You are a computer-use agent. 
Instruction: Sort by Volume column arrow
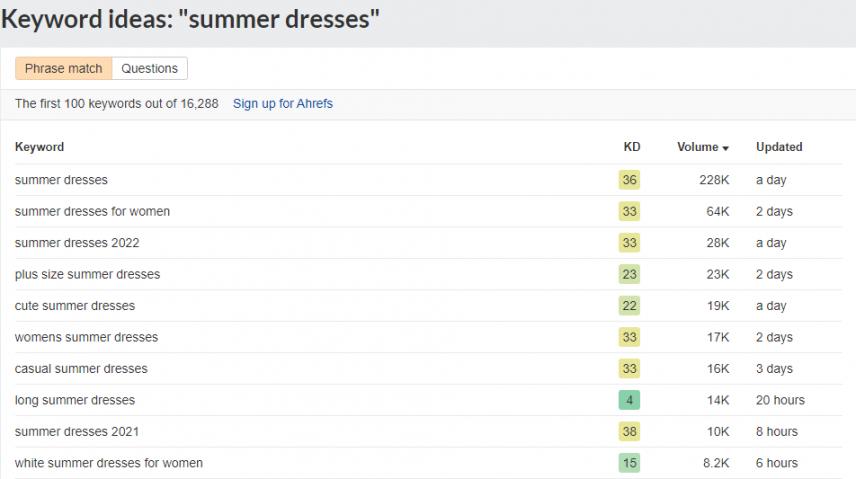(x=725, y=148)
